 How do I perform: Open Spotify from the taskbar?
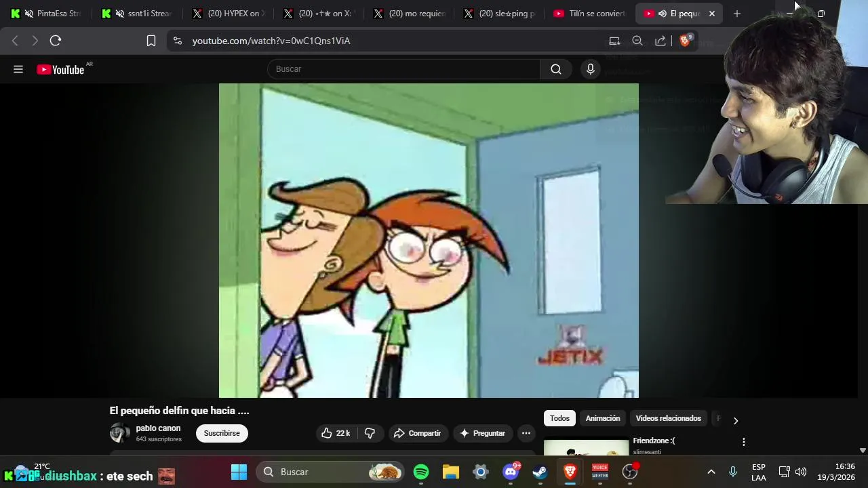421,472
